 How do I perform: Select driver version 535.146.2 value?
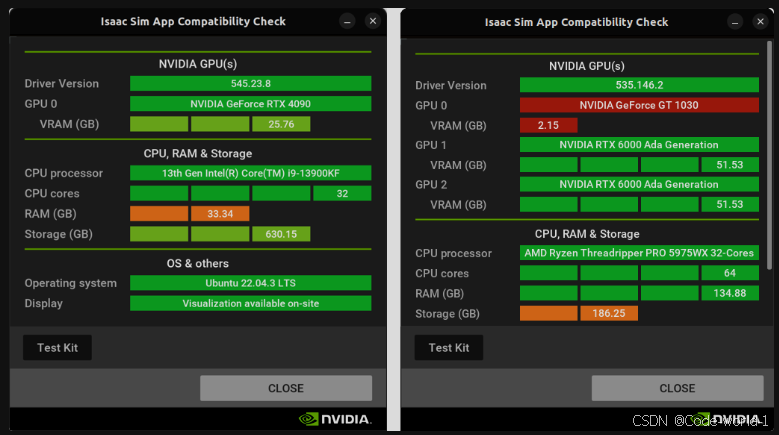[x=639, y=85]
